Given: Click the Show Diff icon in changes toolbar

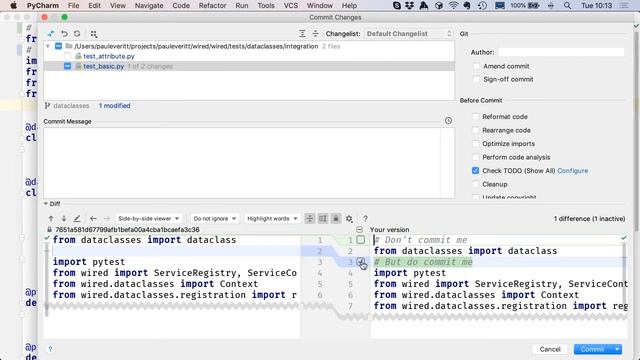Looking at the screenshot, I should coord(51,34).
